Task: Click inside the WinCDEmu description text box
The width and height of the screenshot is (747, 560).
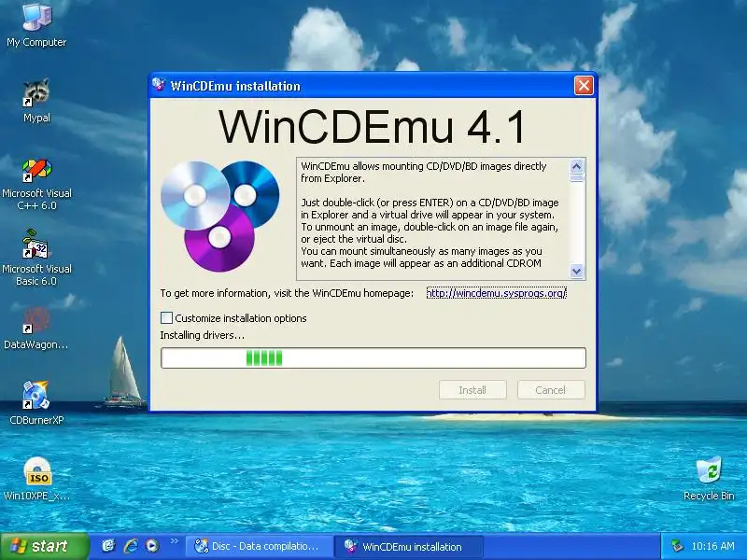Action: tap(433, 218)
